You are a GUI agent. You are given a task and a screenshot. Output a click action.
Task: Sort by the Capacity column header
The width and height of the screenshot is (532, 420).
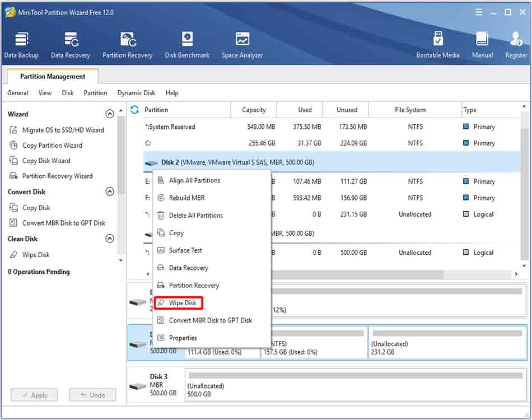(254, 110)
